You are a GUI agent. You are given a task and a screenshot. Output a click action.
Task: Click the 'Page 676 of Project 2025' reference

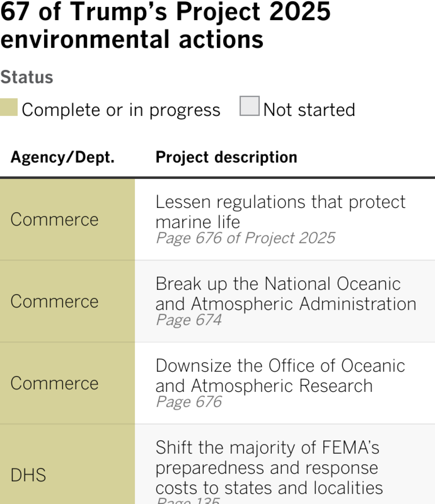(x=245, y=238)
